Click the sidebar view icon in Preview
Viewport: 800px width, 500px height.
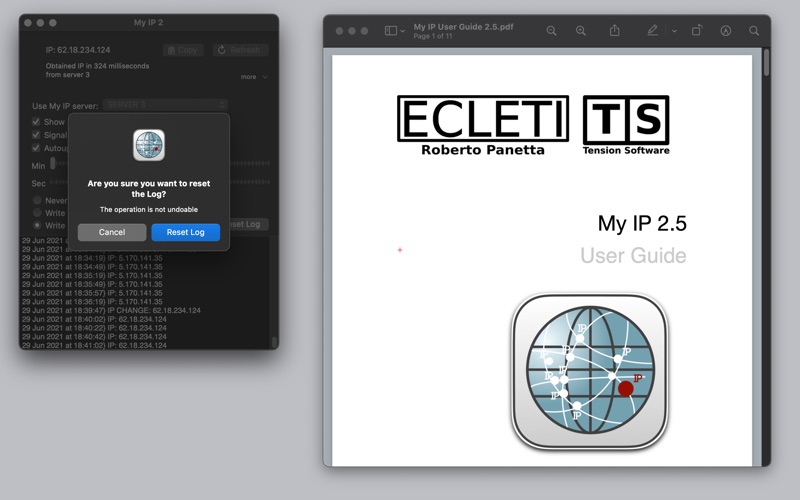pyautogui.click(x=390, y=31)
